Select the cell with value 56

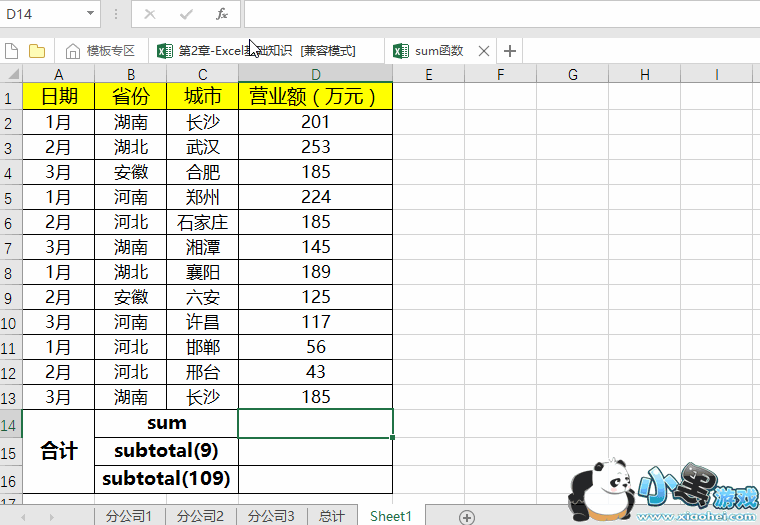316,347
